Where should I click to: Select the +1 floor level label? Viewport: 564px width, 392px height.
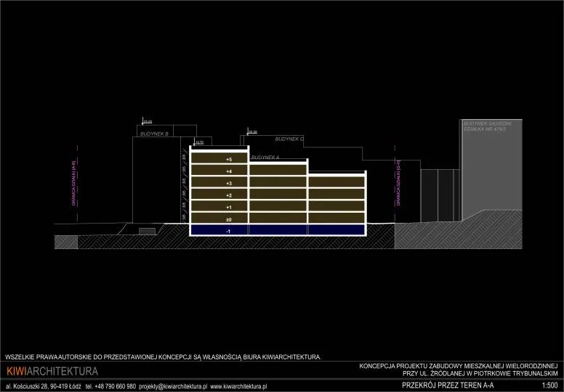tap(229, 207)
